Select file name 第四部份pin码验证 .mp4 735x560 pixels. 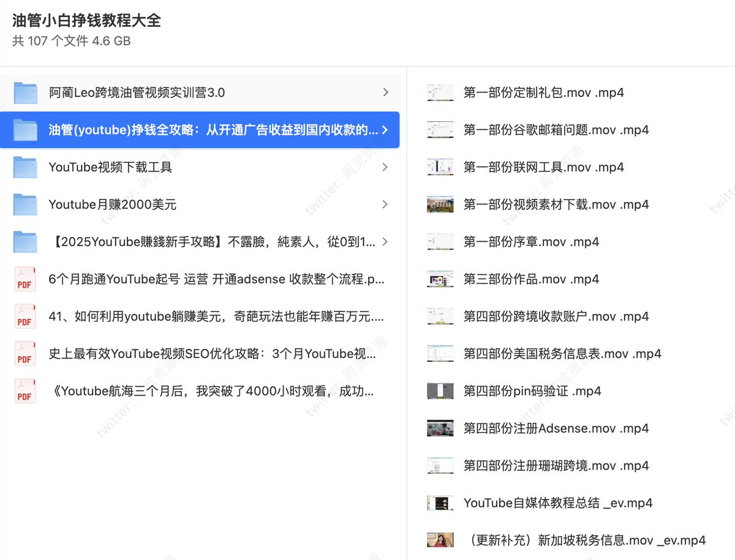(x=532, y=391)
